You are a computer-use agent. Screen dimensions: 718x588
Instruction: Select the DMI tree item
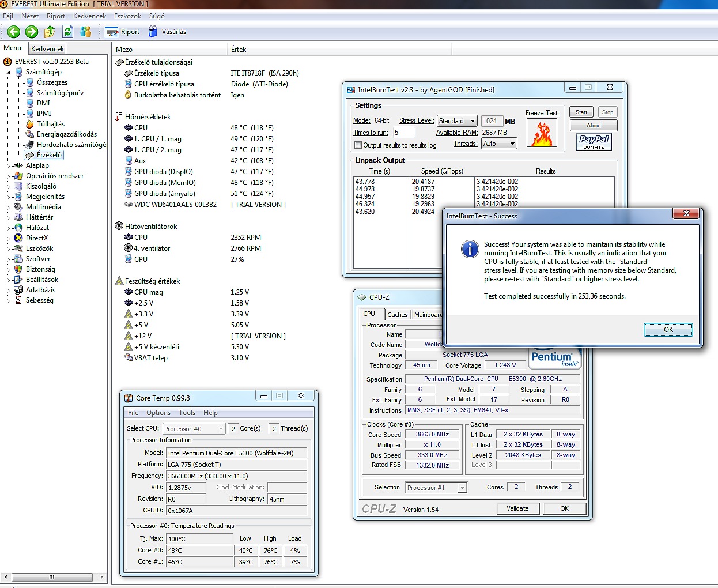coord(43,103)
